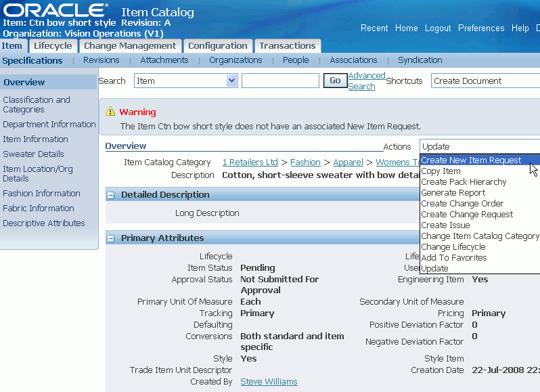
Task: Open the Shortcuts dropdown showing Create Document
Action: pos(485,81)
